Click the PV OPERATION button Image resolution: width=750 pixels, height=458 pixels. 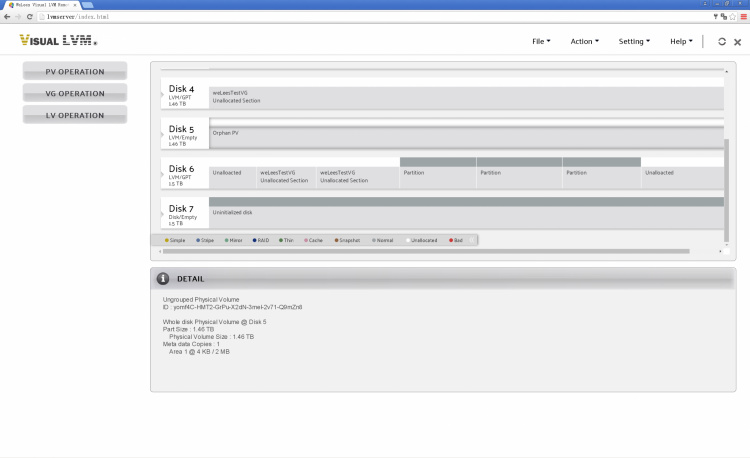pos(75,72)
